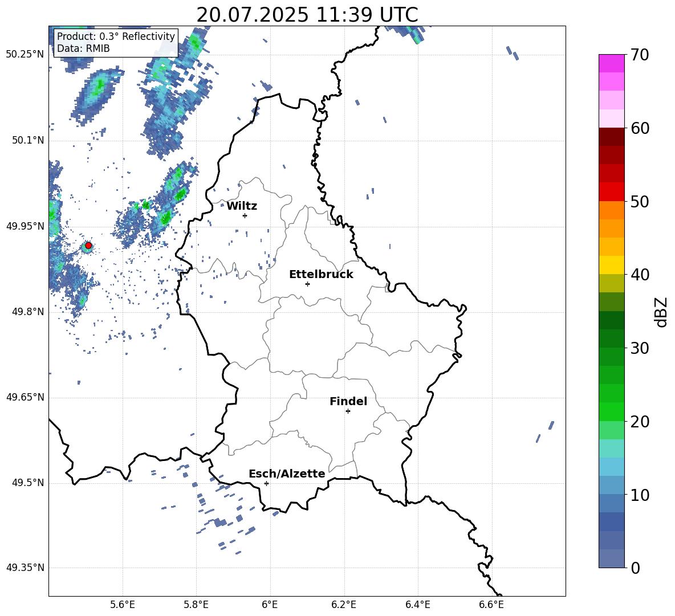Click the map title 20.07.2025 11:39 UTC
Viewport: 675px width, 616px height.
pos(307,15)
